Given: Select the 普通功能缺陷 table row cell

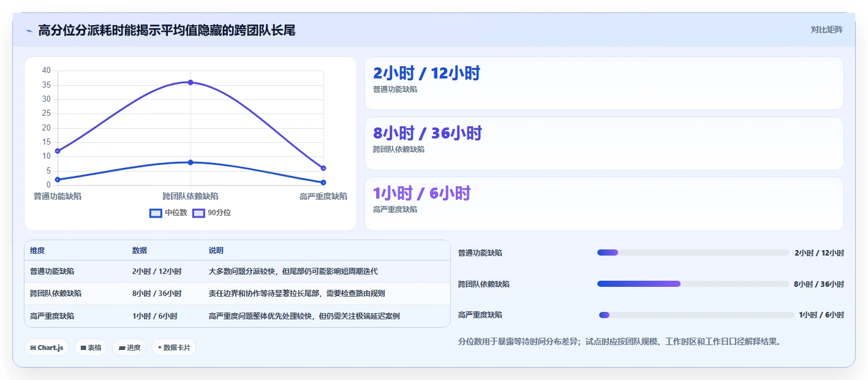Looking at the screenshot, I should pyautogui.click(x=52, y=272).
